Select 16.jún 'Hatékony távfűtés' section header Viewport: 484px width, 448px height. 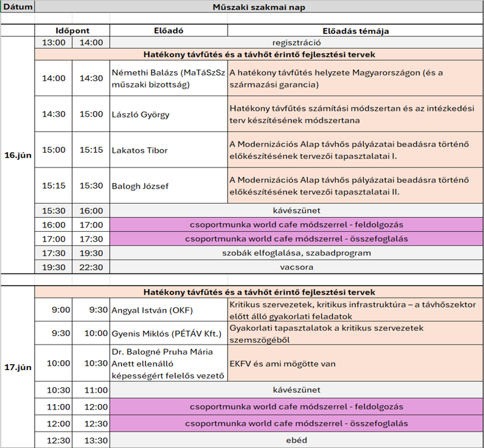point(259,55)
